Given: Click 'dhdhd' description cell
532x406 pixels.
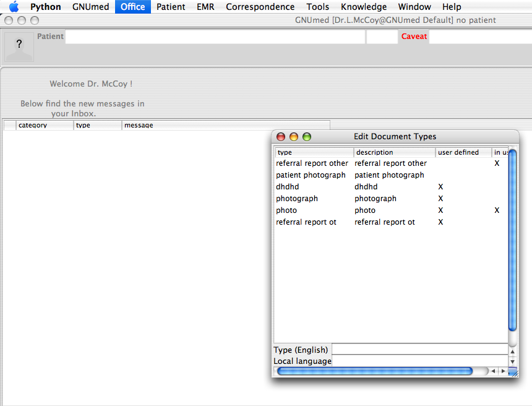Looking at the screenshot, I should click(x=366, y=187).
